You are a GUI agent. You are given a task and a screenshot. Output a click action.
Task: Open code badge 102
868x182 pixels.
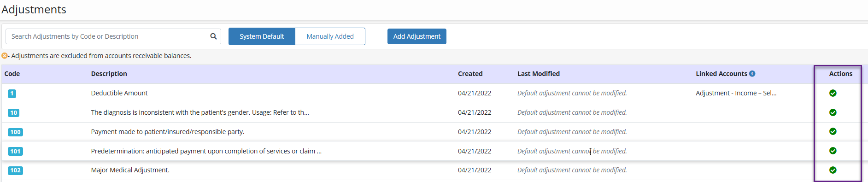coord(15,170)
